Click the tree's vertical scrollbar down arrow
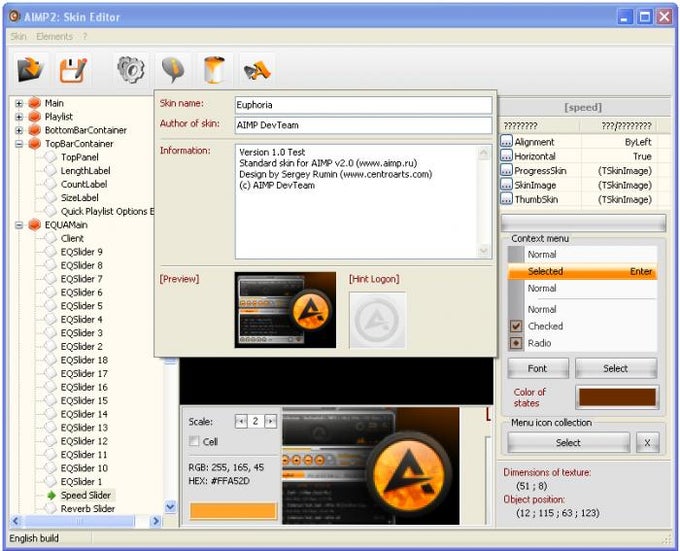This screenshot has width=680, height=551. [170, 506]
